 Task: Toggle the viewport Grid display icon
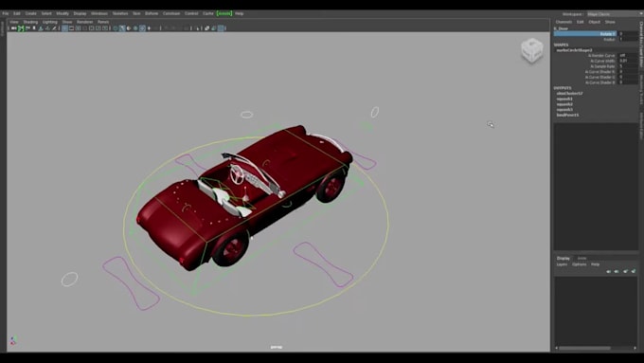point(64,27)
